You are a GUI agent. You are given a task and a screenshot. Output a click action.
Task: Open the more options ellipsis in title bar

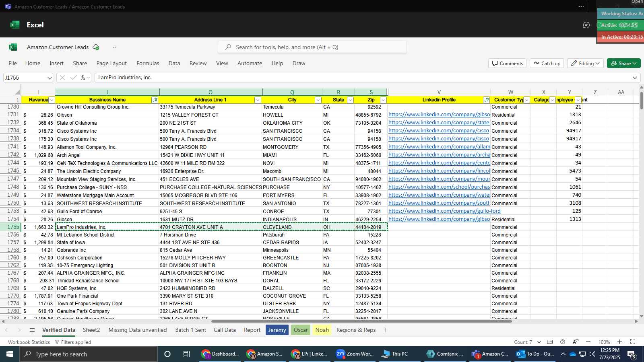pos(581,6)
